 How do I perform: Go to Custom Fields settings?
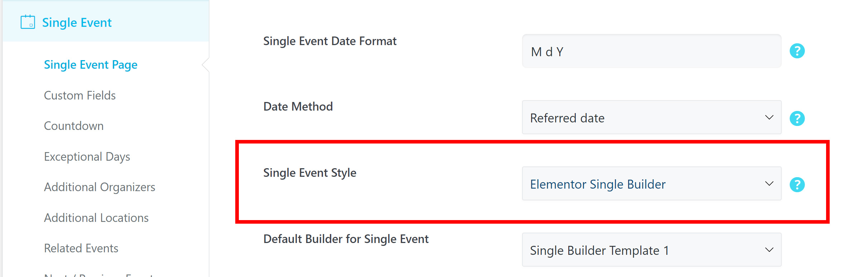point(80,96)
